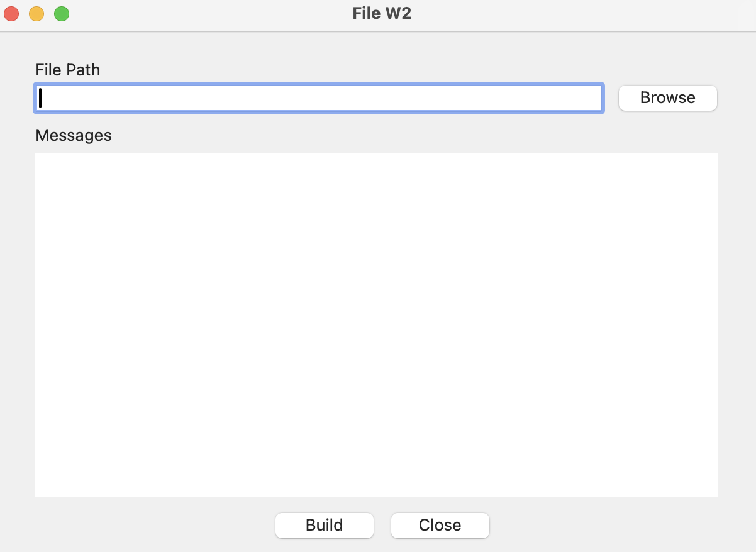Click the Messages label
756x552 pixels.
click(73, 135)
